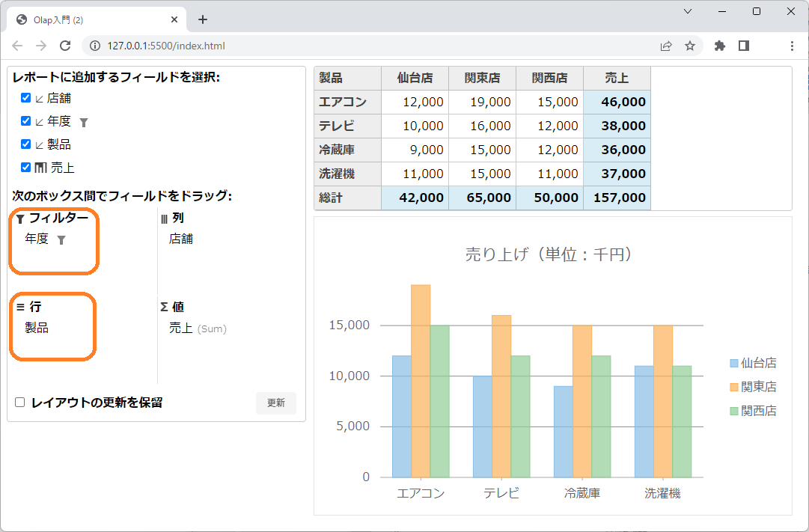Go forward in browser history
This screenshot has width=809, height=532.
(41, 46)
